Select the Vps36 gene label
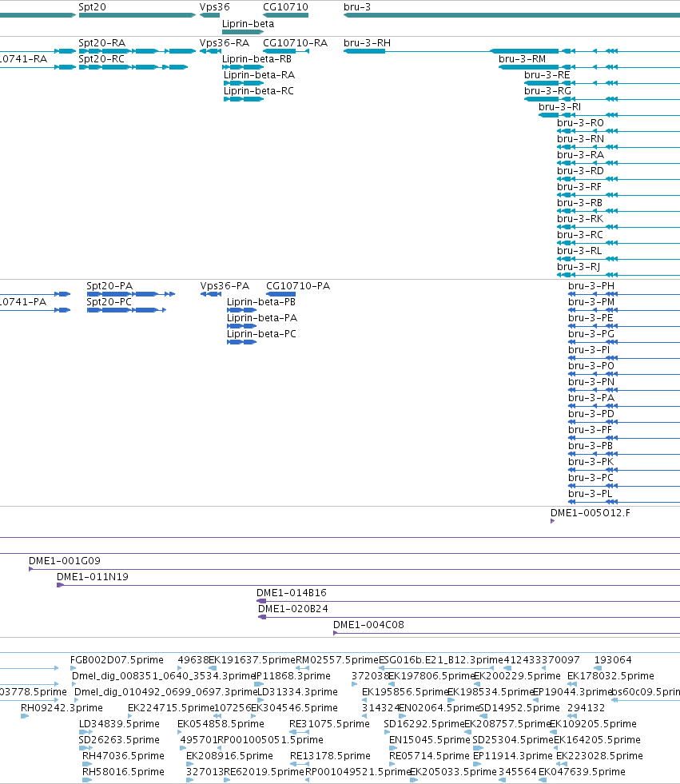Image resolution: width=680 pixels, height=784 pixels. [214, 7]
